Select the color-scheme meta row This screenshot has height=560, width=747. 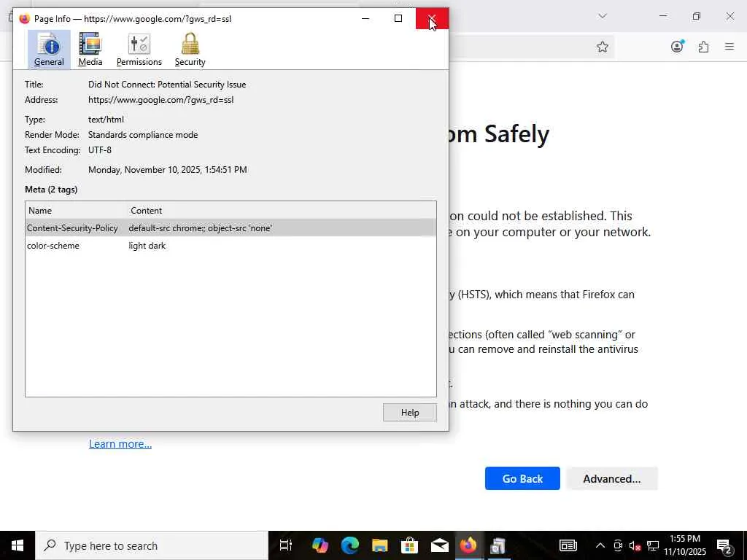tap(231, 246)
